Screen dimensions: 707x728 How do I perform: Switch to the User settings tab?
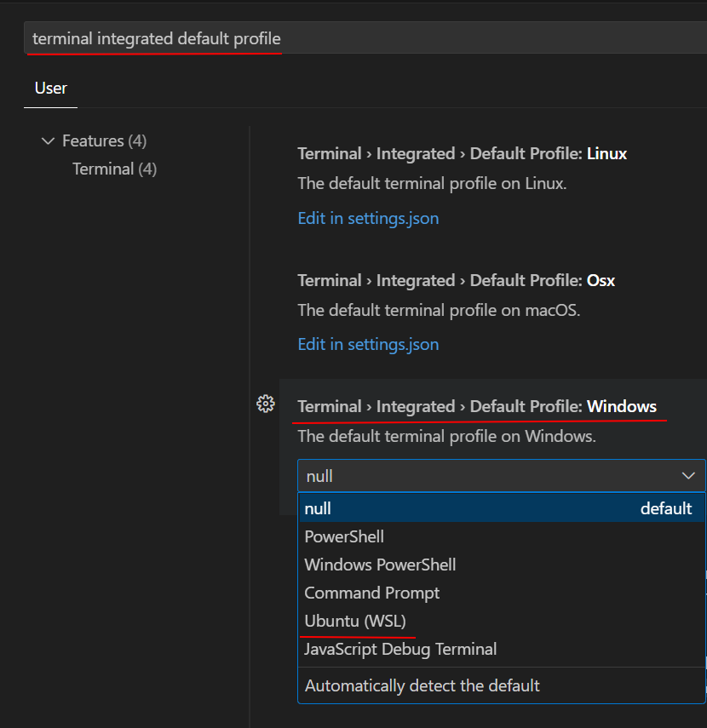tap(50, 88)
